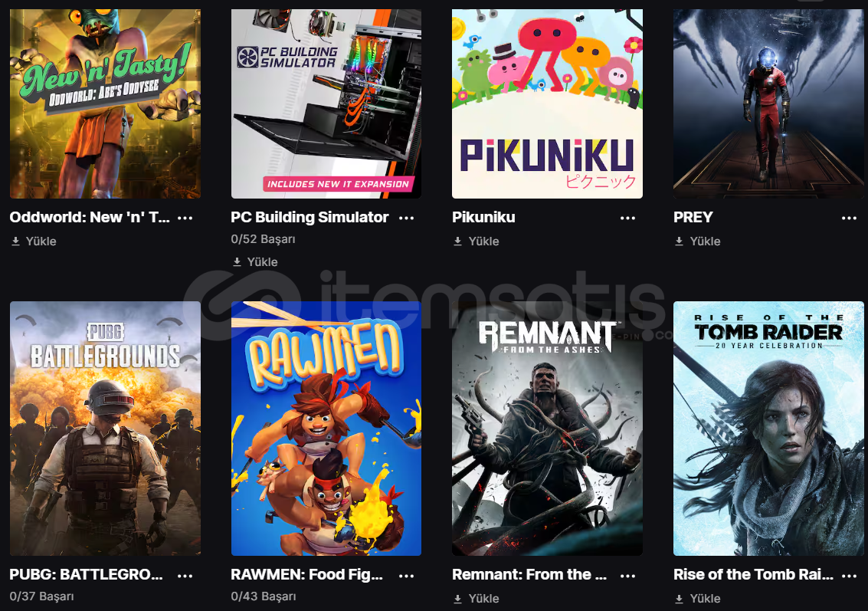Click Yükle under Oddworld: New 'n' Tasty

pyautogui.click(x=34, y=241)
